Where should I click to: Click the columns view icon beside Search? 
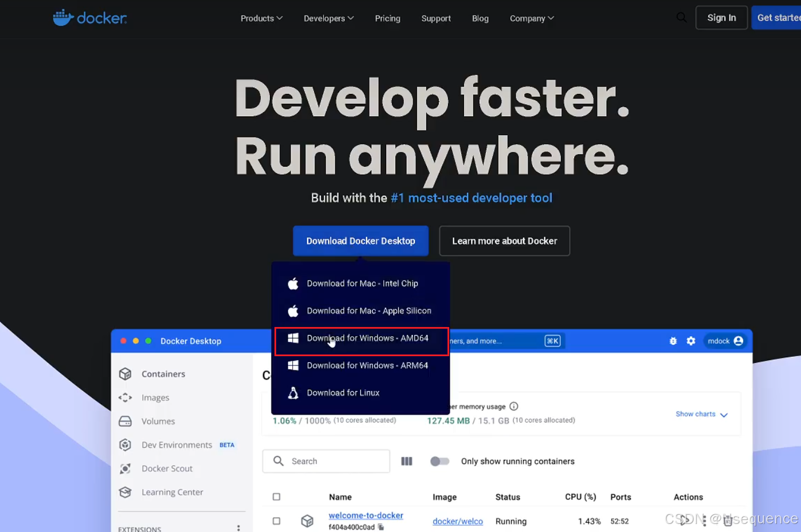(x=407, y=461)
